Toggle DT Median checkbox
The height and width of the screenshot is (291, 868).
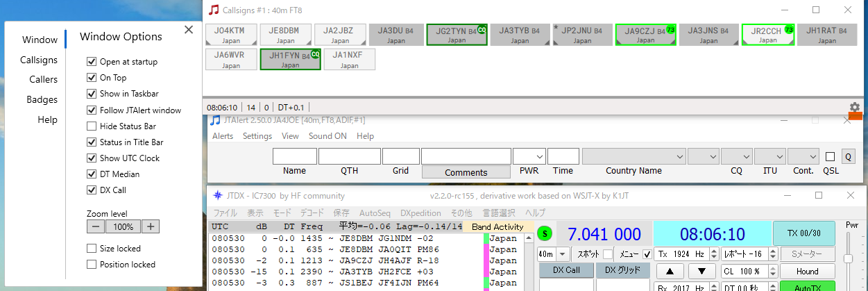pyautogui.click(x=92, y=174)
